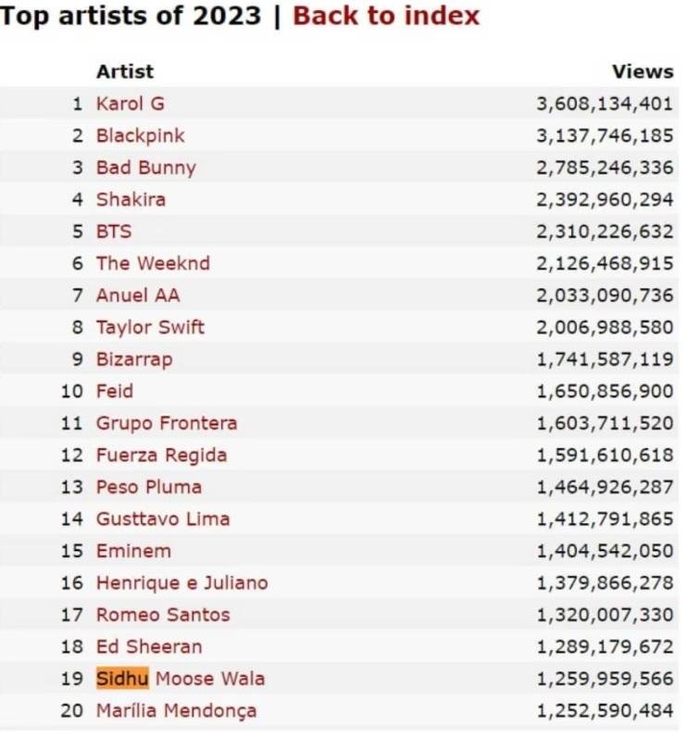700x738 pixels.
Task: Go to Romeo Santos page
Action: [163, 615]
